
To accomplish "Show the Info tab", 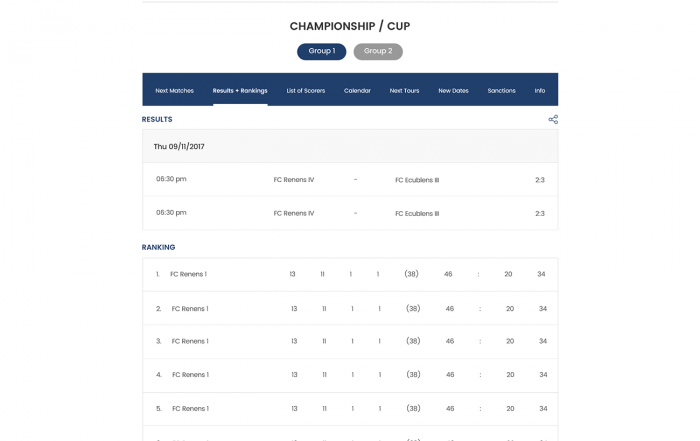I will tap(540, 91).
